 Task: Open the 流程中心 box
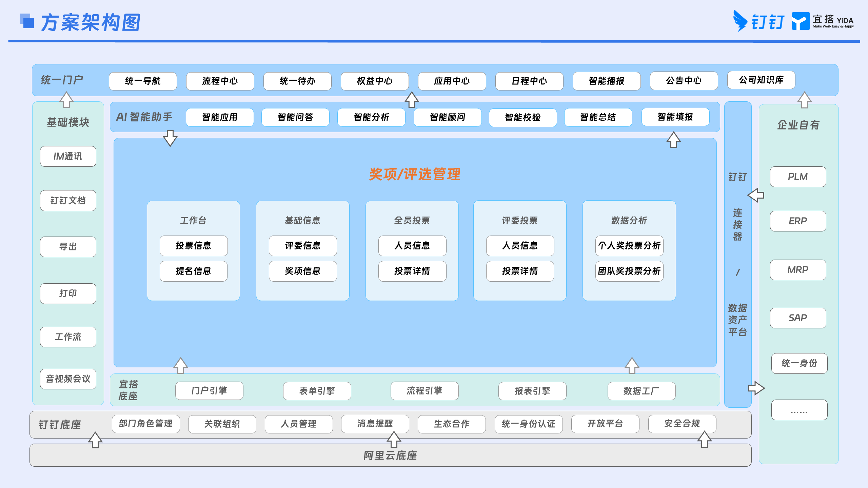[x=220, y=81]
